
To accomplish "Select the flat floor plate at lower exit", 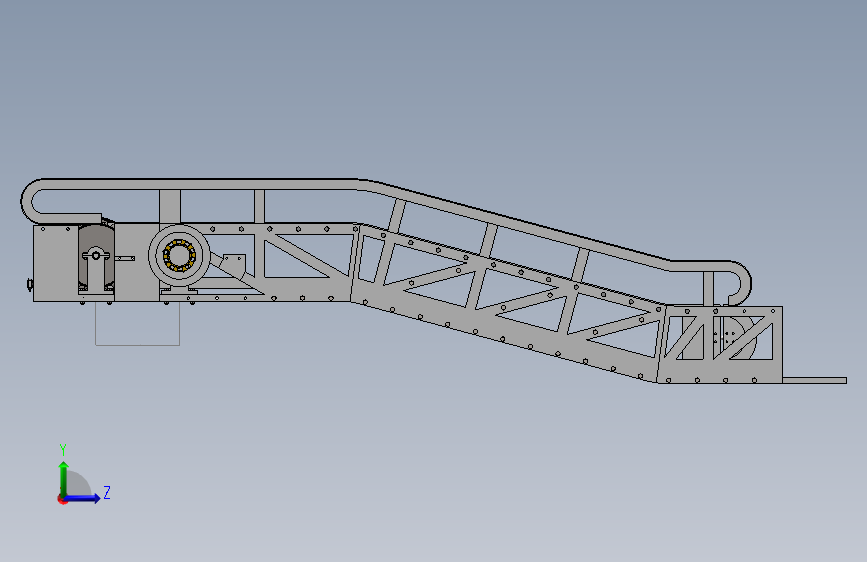I will point(814,380).
